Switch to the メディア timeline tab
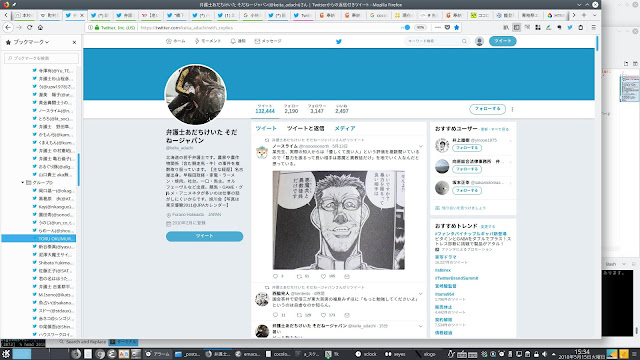The image size is (640, 360). [x=345, y=128]
